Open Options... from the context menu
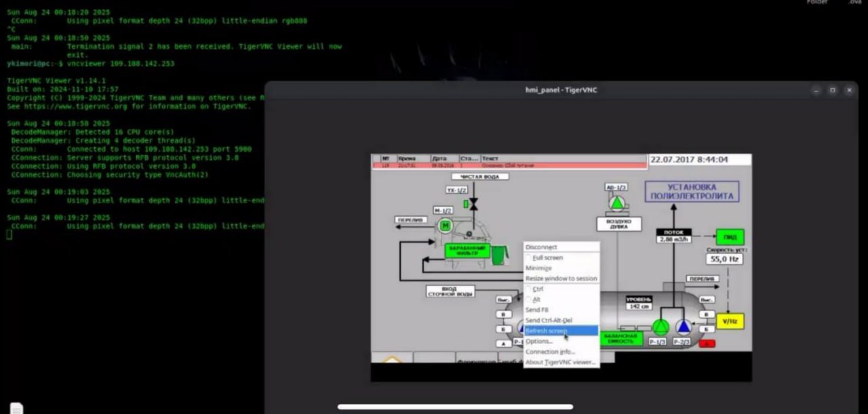 point(561,341)
